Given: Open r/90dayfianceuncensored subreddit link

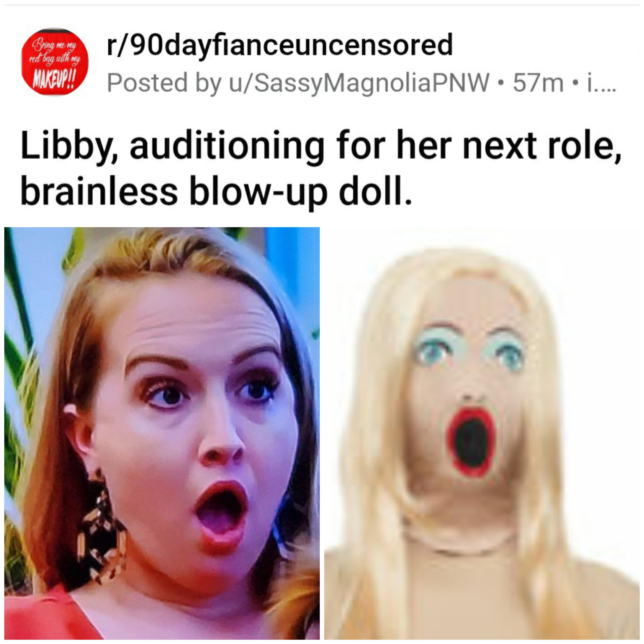Looking at the screenshot, I should (x=280, y=45).
